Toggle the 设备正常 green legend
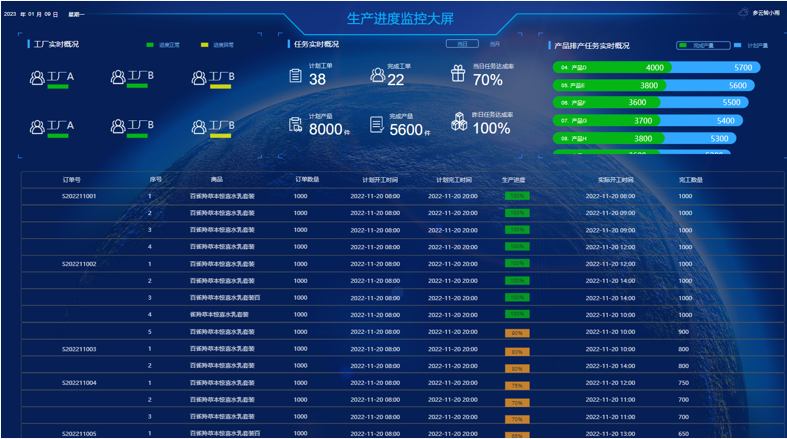 tap(158, 45)
